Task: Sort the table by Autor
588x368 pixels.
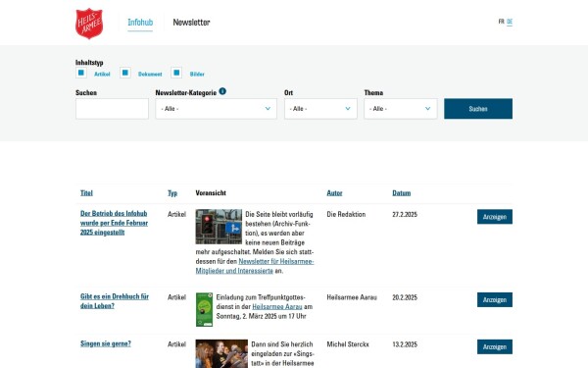Action: click(x=334, y=193)
